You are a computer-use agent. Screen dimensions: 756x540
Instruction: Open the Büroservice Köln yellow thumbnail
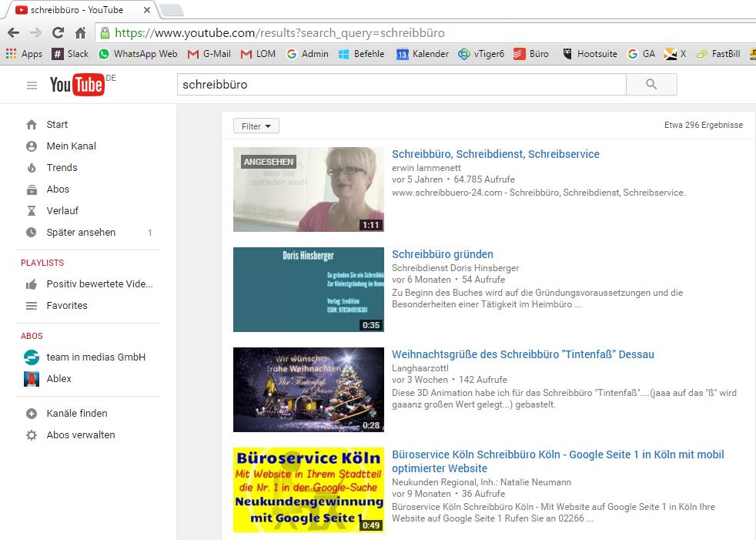pyautogui.click(x=309, y=490)
